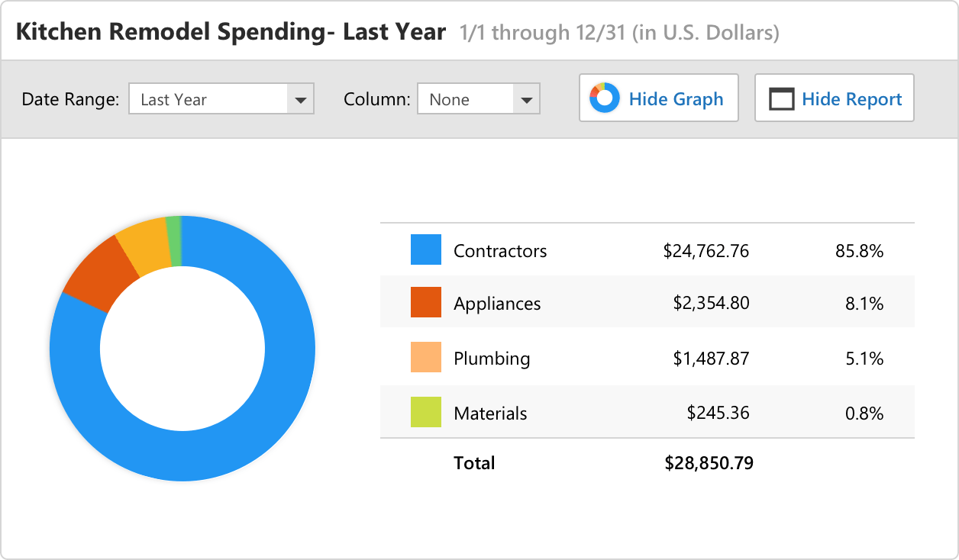The image size is (959, 560).
Task: Click the Total amount $28,850.79
Action: point(709,462)
